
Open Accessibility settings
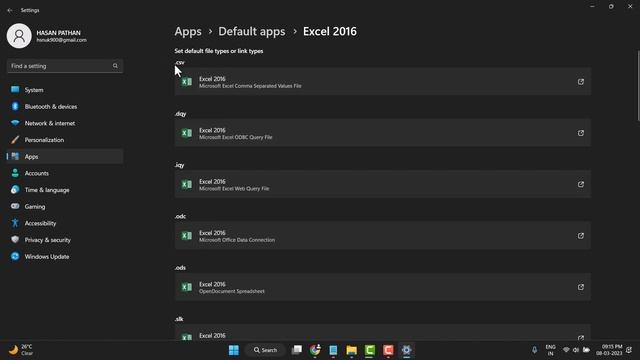point(65,223)
